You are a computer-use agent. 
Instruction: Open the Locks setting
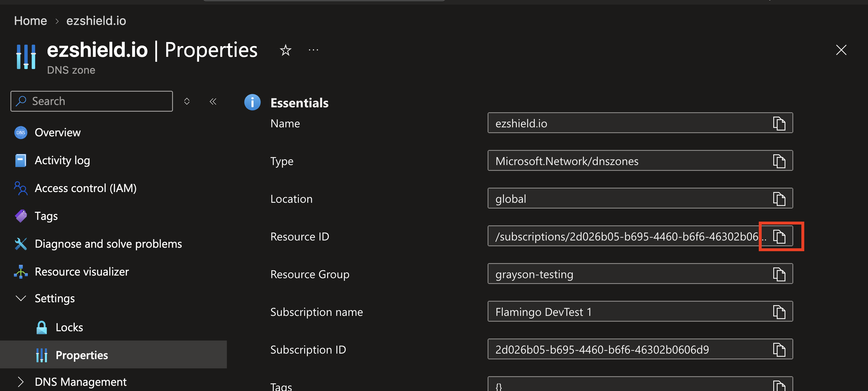coord(69,327)
